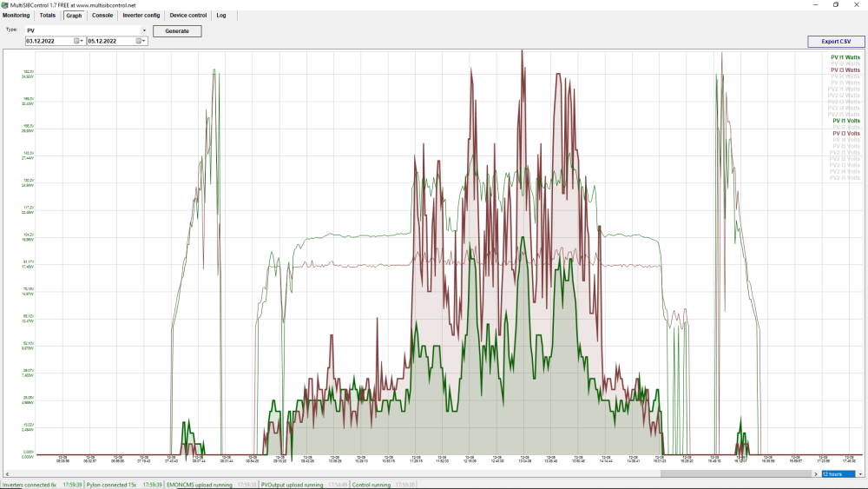Toggle the PV2 I3 Watts legend series
This screenshot has height=489, width=868.
pos(844,102)
